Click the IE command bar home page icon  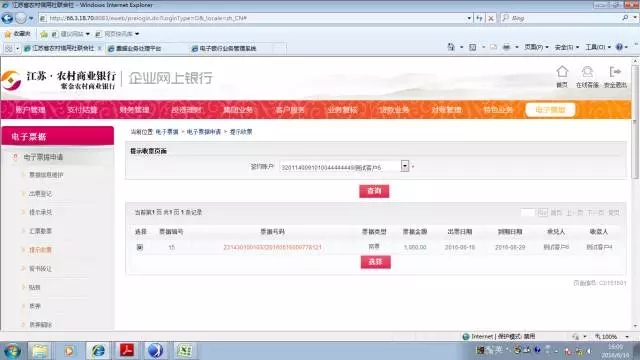pyautogui.click(x=451, y=47)
